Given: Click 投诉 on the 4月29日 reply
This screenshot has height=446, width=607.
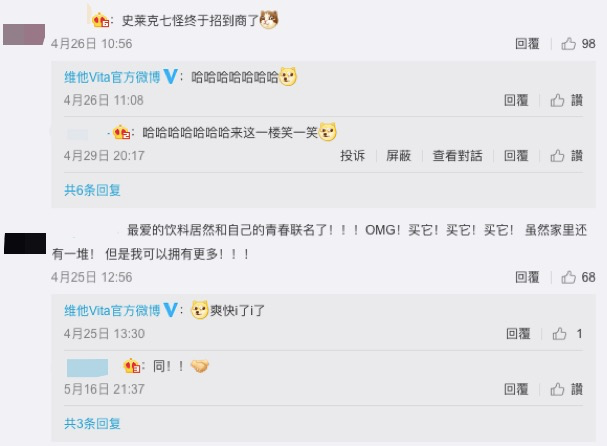Looking at the screenshot, I should pos(352,156).
